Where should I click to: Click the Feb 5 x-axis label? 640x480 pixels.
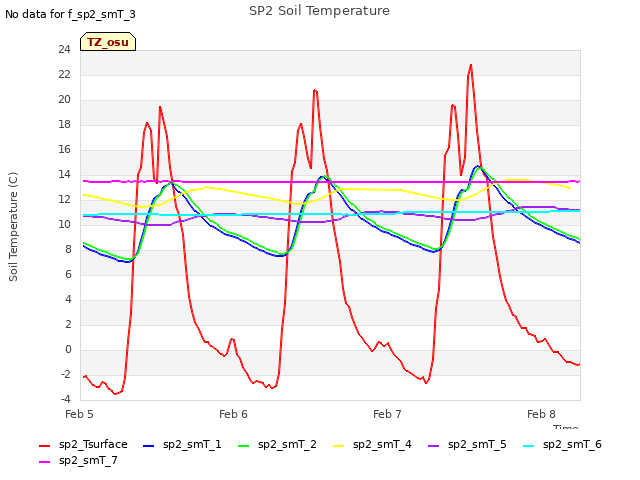[79, 414]
